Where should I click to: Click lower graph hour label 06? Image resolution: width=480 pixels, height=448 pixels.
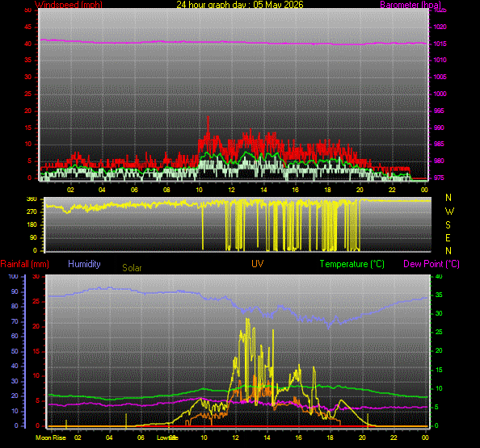point(141,438)
